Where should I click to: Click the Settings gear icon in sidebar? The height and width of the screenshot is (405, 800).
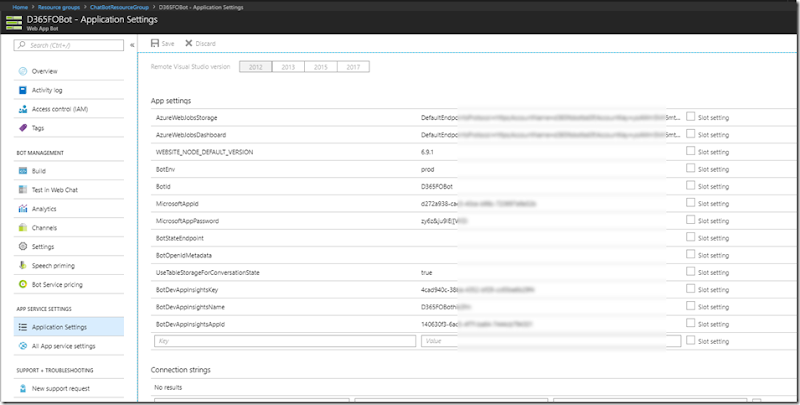(x=22, y=246)
